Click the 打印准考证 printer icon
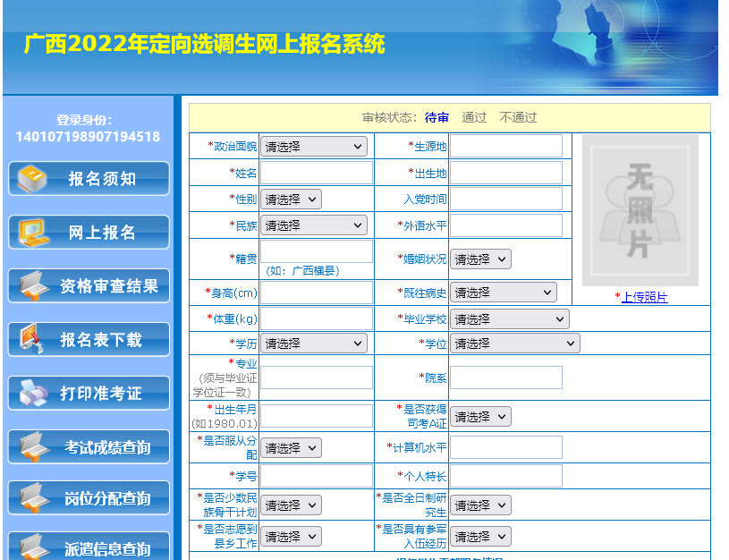Image resolution: width=729 pixels, height=560 pixels. 32,394
